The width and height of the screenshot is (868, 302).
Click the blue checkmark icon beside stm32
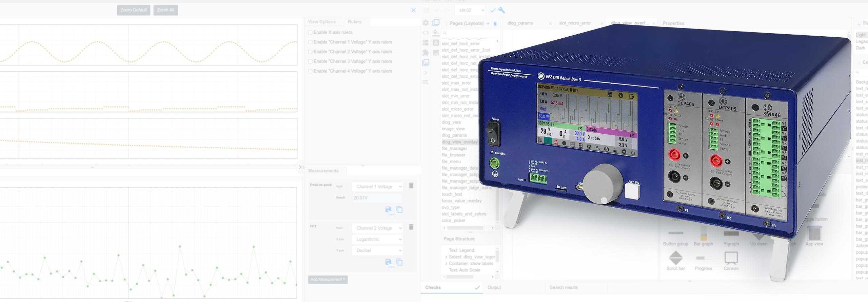(493, 10)
